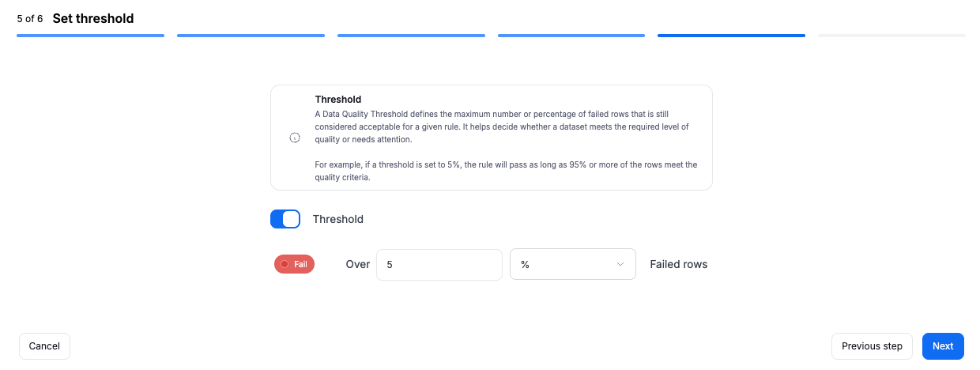Open the % unit dropdown

coord(573,264)
